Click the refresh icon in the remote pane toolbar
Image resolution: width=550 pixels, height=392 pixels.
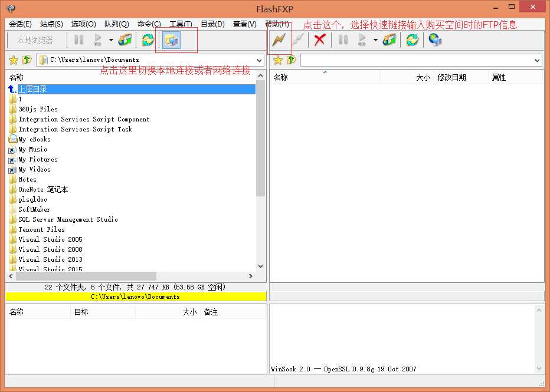coord(413,39)
